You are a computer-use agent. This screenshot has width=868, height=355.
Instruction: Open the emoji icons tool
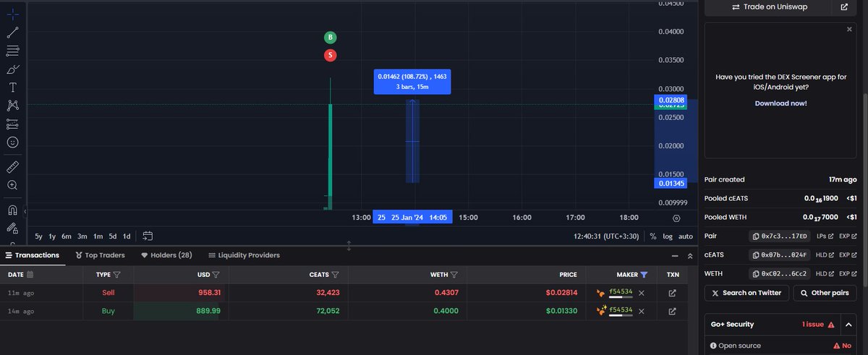coord(12,142)
